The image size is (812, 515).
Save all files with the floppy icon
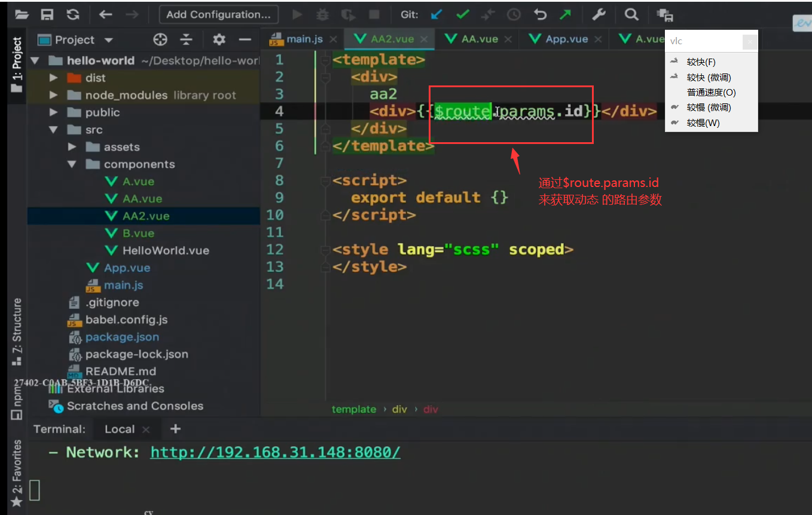(47, 14)
